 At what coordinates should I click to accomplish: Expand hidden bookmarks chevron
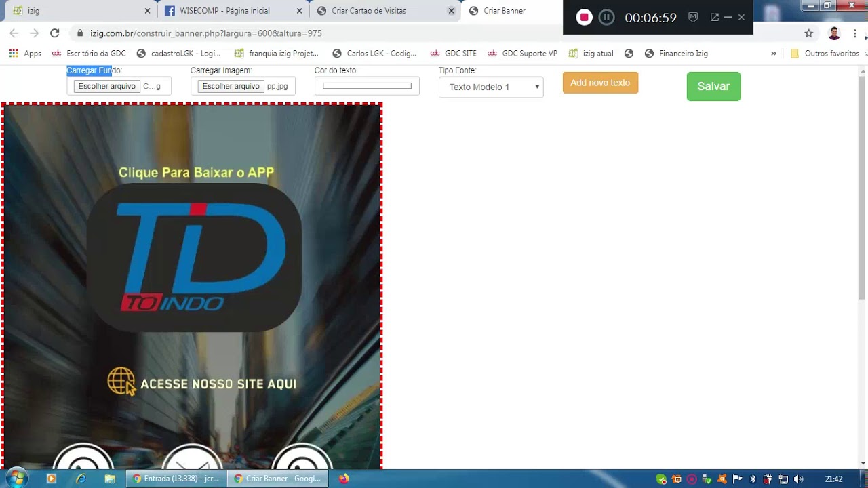click(774, 53)
